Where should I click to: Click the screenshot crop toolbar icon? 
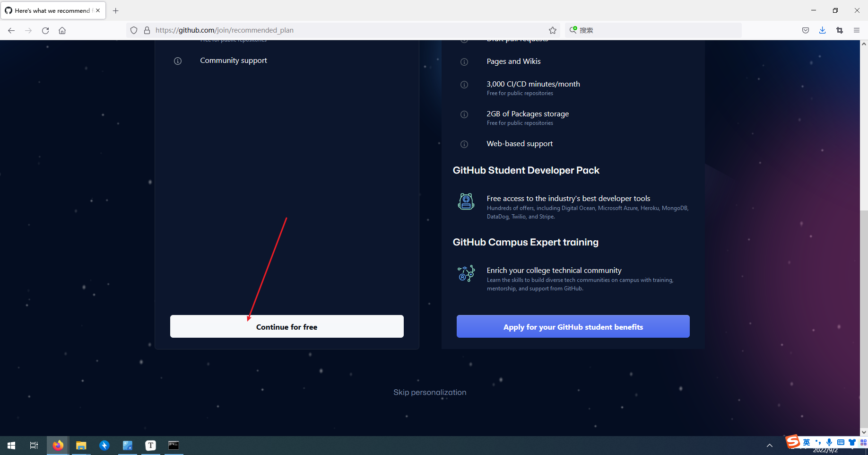(840, 30)
